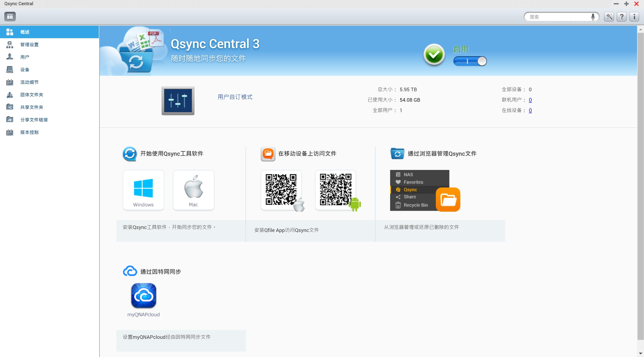Screen dimensions: 644x357
Task: Select 团体文件夹 in the sidebar
Action: 32,95
